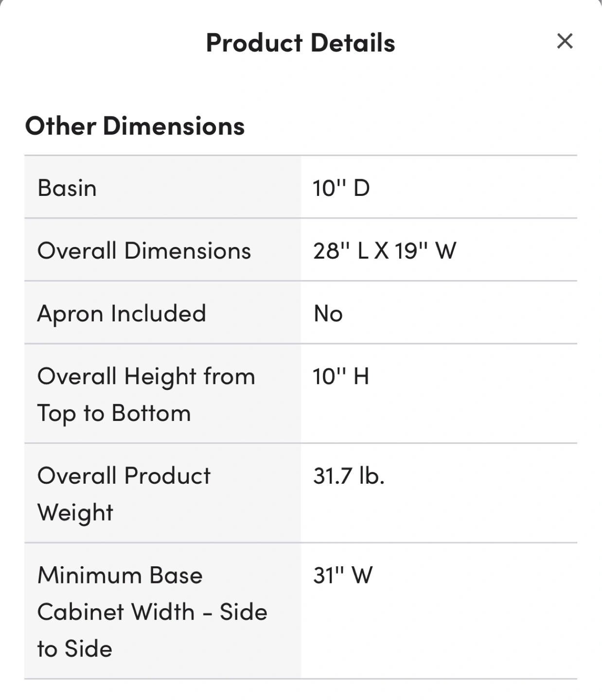This screenshot has width=602, height=700.
Task: Click the 'to Side' text in last row
Action: (x=75, y=649)
